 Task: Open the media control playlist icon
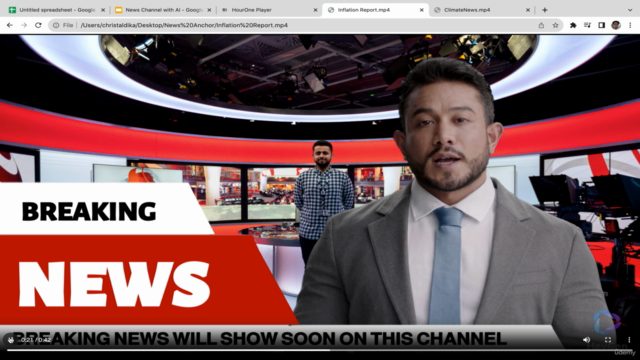(587, 25)
